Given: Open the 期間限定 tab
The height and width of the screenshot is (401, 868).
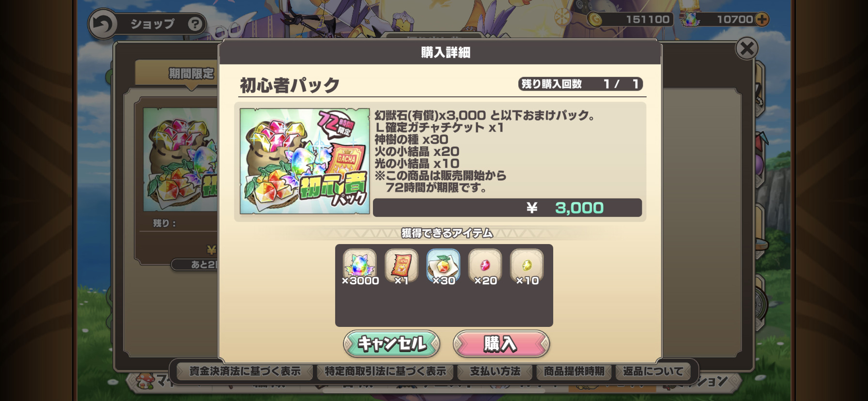Looking at the screenshot, I should pyautogui.click(x=191, y=74).
